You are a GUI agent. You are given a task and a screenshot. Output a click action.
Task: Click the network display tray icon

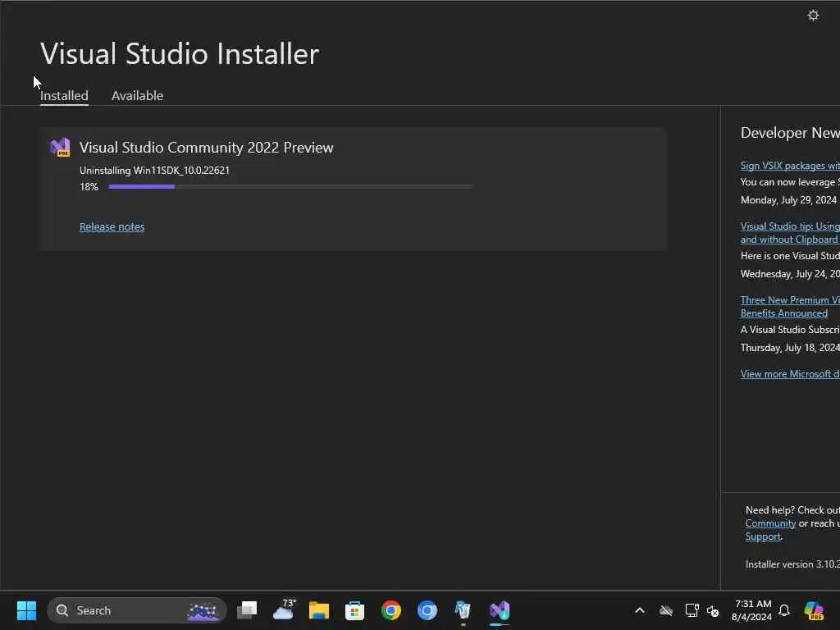click(x=692, y=610)
